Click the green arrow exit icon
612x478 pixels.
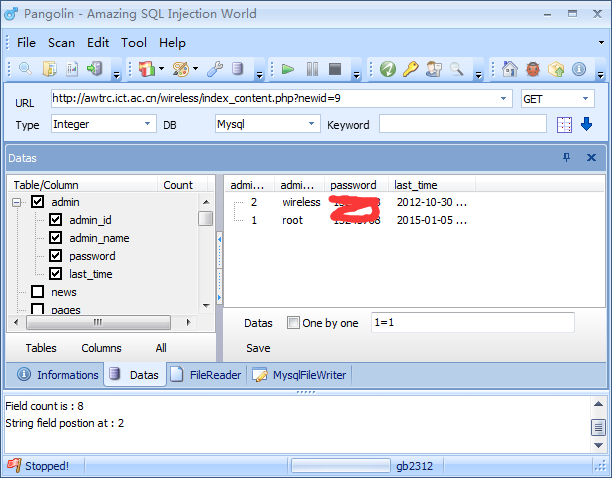tap(95, 69)
